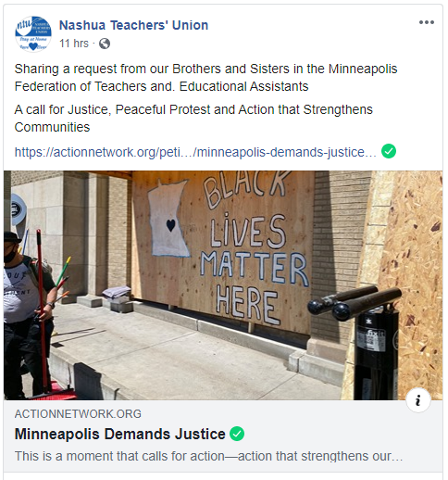The image size is (448, 480).
Task: Open the three-dot post options menu
Action: tap(427, 22)
